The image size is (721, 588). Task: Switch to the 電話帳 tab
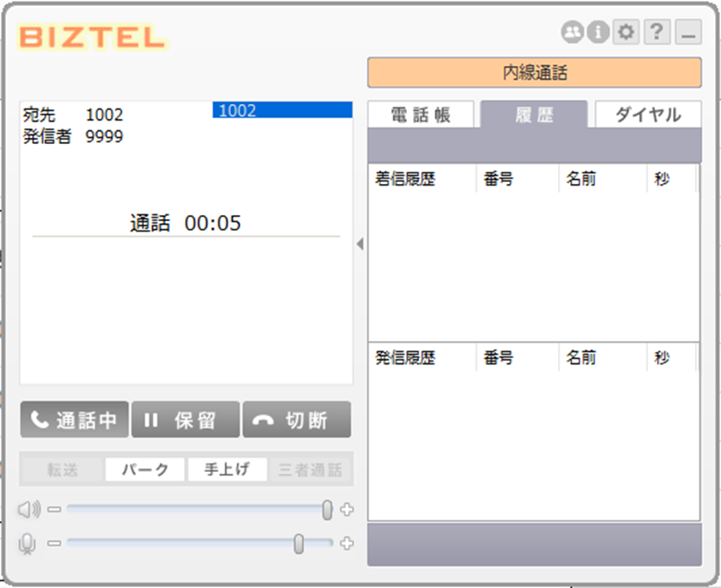(421, 114)
